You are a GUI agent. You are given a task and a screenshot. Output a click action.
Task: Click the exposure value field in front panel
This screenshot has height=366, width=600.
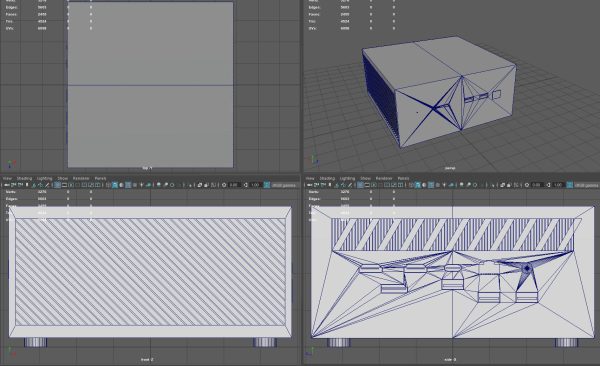point(234,185)
